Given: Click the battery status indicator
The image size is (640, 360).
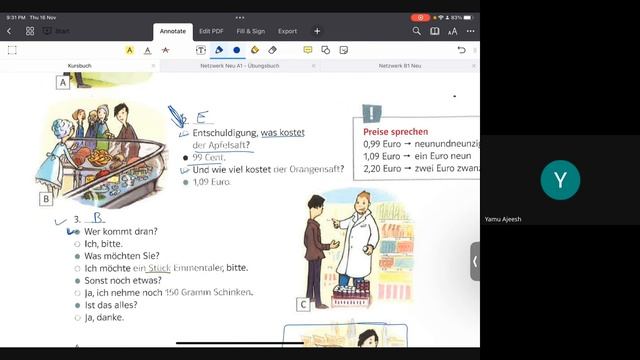Looking at the screenshot, I should point(467,18).
